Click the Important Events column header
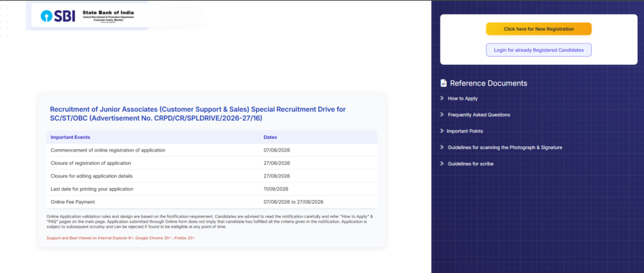The height and width of the screenshot is (273, 644). [70, 137]
